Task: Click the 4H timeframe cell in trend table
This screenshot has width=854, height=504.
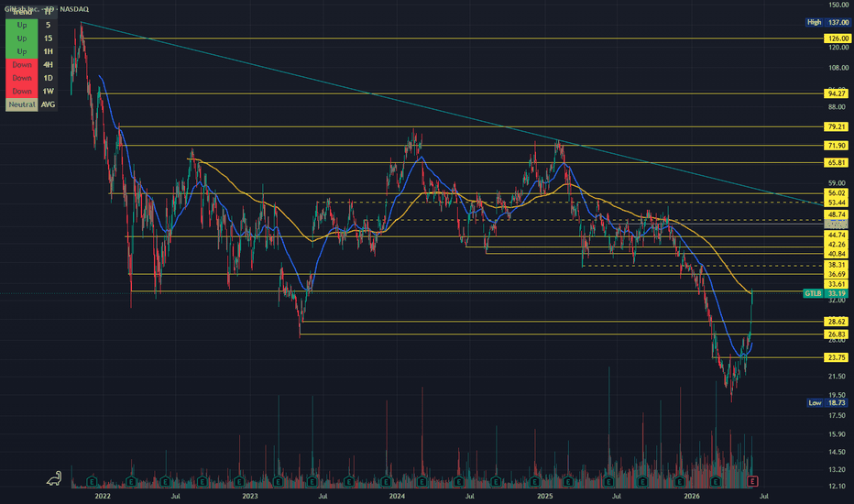Action: [48, 65]
